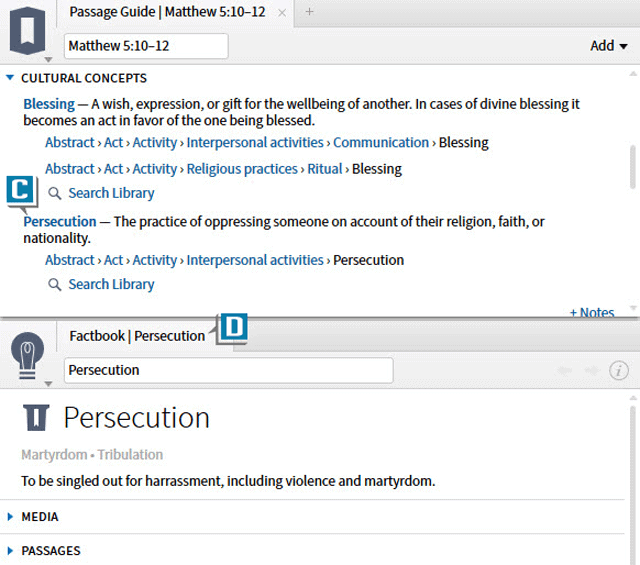Expand the Passages section
This screenshot has width=640, height=565.
tap(11, 550)
